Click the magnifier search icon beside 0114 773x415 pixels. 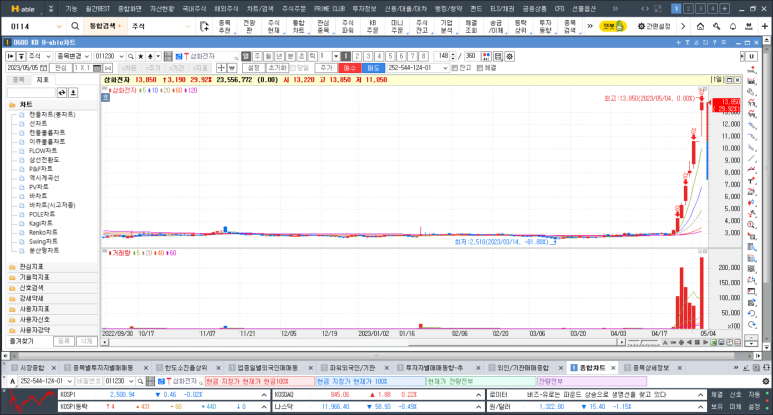tap(75, 26)
